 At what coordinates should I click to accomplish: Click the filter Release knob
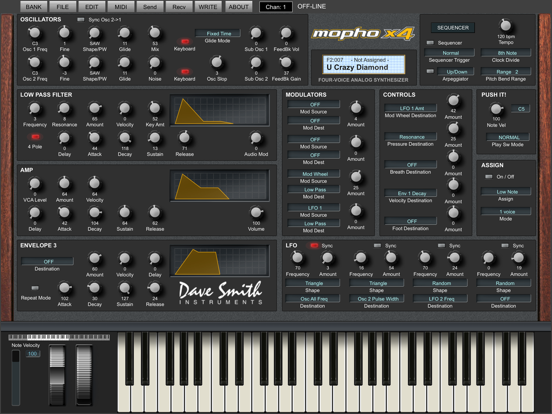[184, 138]
